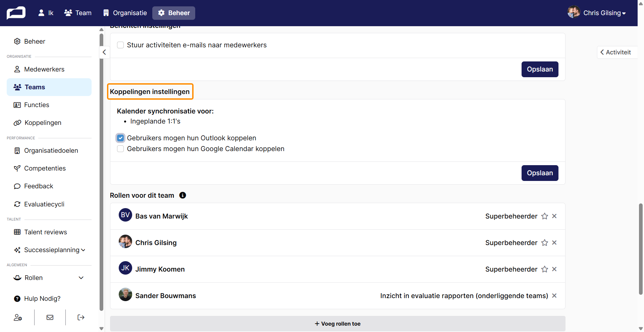
Task: Click the Successieplanning sparkle icon
Action: point(17,250)
